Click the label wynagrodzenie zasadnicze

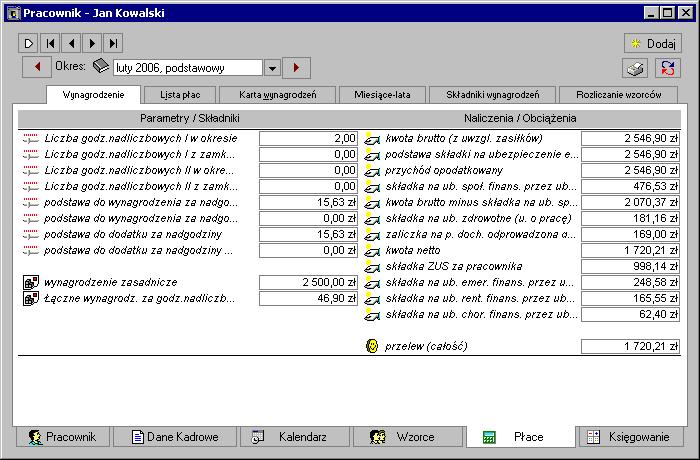point(111,282)
